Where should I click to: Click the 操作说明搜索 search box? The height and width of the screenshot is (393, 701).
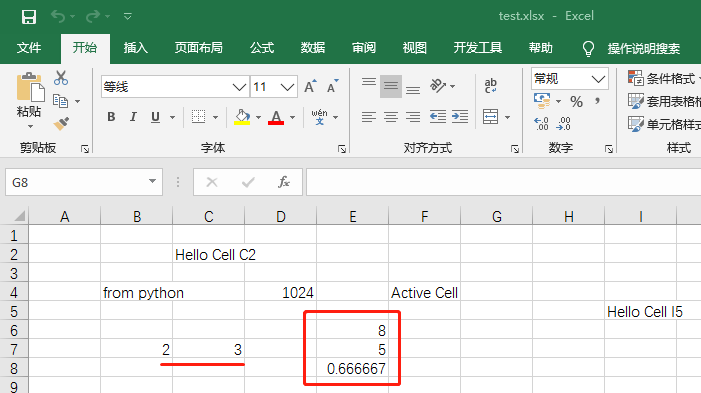[643, 49]
